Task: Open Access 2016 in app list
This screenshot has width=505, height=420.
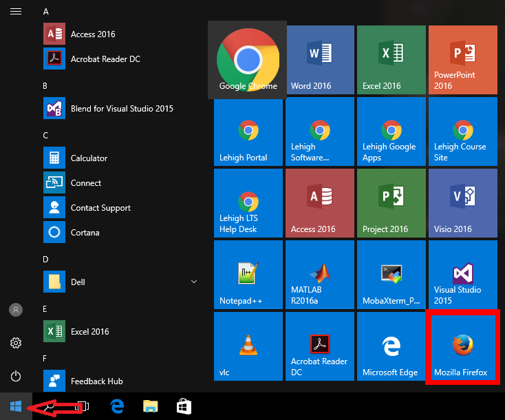Action: pos(121,34)
